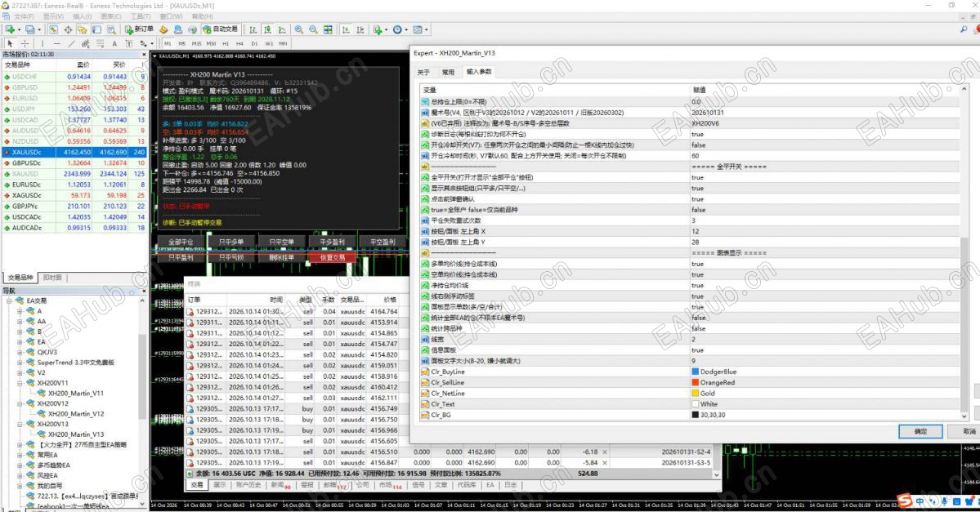Switch chart timeframe to H1
Image resolution: width=980 pixels, height=512 pixels.
(x=226, y=44)
